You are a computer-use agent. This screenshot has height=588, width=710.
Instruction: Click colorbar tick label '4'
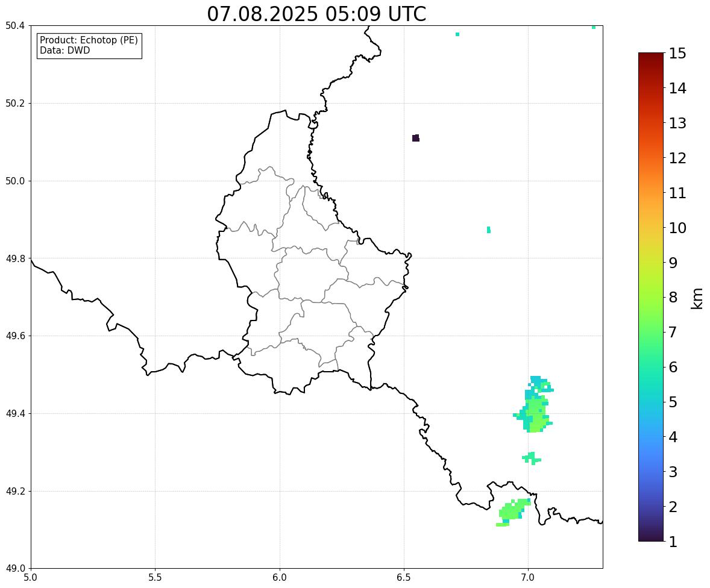pos(673,437)
